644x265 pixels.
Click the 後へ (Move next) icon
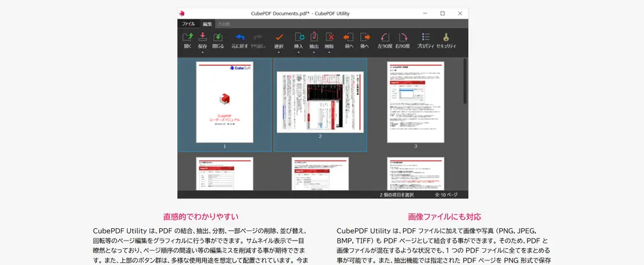click(365, 37)
